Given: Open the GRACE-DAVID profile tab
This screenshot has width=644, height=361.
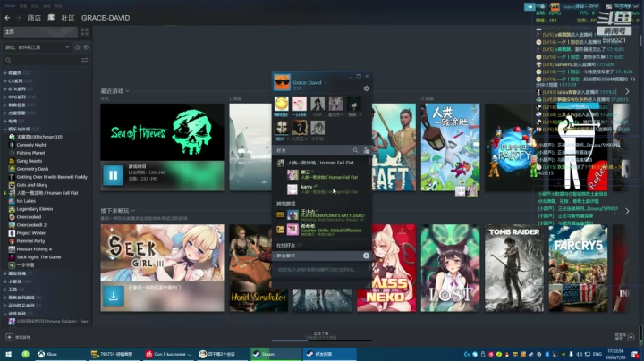Looking at the screenshot, I should (x=106, y=18).
